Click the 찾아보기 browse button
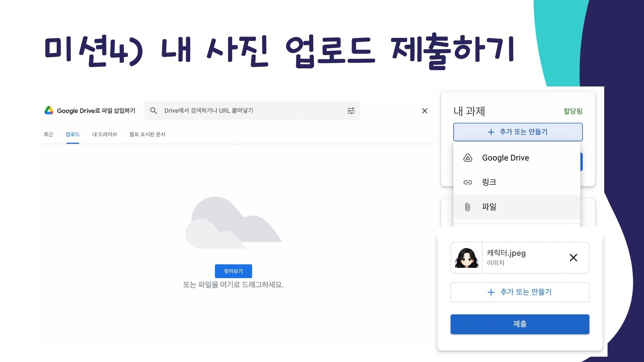The width and height of the screenshot is (644, 362). pos(233,271)
